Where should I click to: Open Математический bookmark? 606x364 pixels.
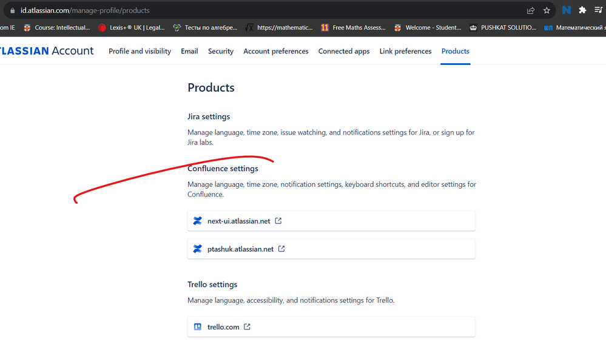(x=574, y=27)
